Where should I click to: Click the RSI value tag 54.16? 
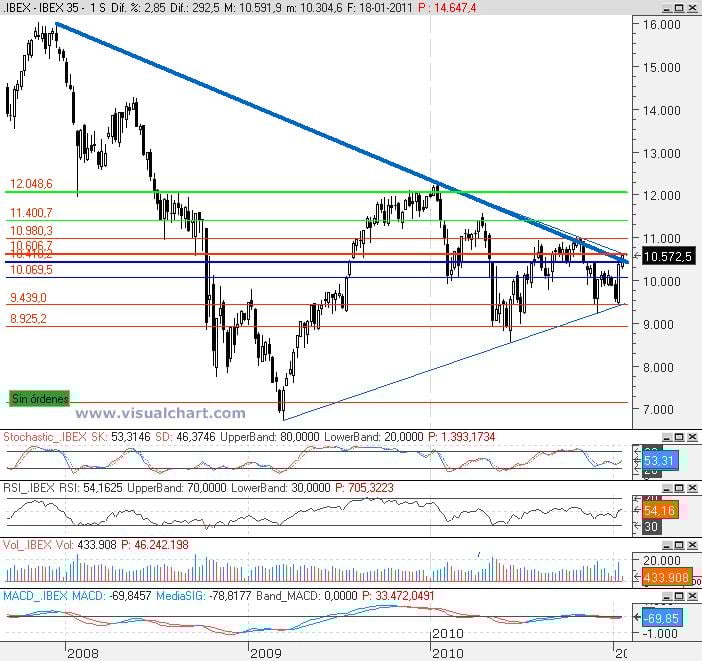point(659,510)
